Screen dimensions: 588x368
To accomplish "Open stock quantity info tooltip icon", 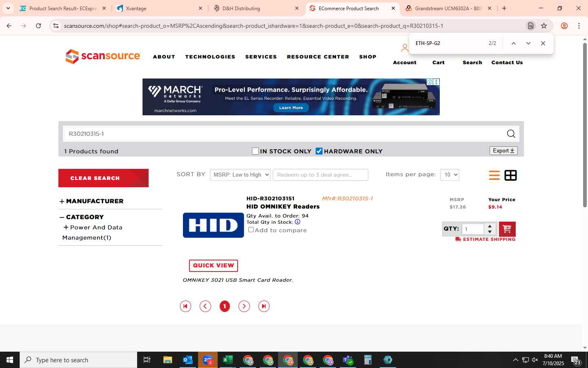I will [297, 222].
